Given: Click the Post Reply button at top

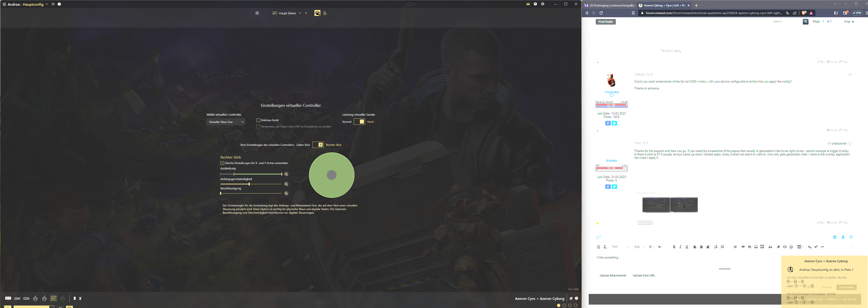Looking at the screenshot, I should tap(605, 22).
